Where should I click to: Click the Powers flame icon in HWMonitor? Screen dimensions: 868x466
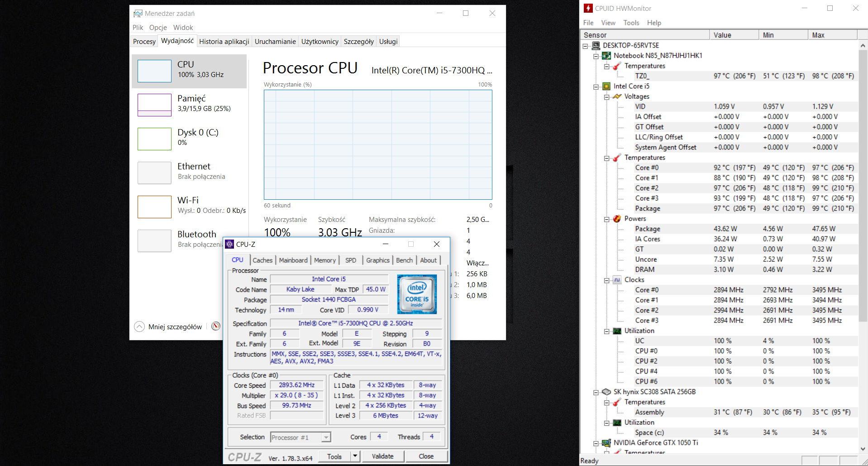point(617,219)
